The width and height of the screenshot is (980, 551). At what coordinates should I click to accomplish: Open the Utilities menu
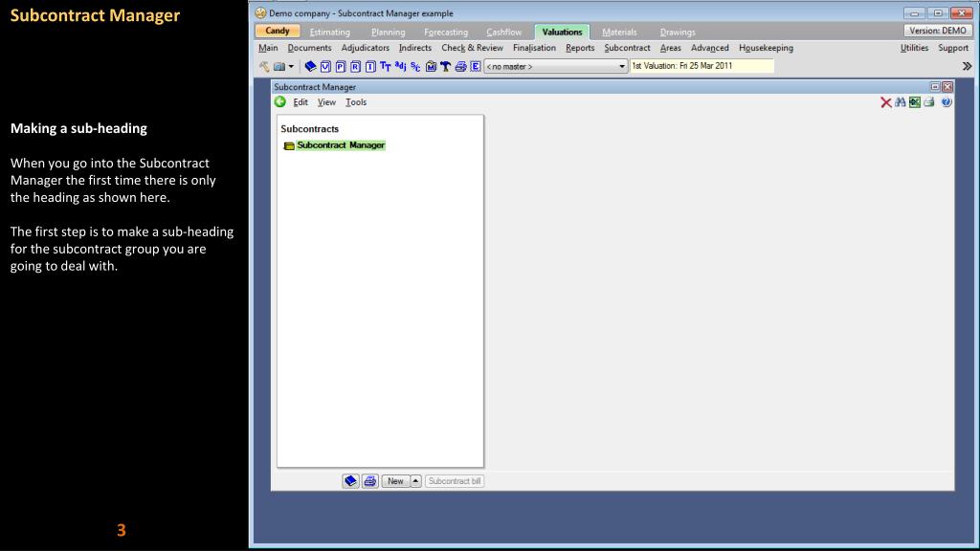pyautogui.click(x=914, y=48)
